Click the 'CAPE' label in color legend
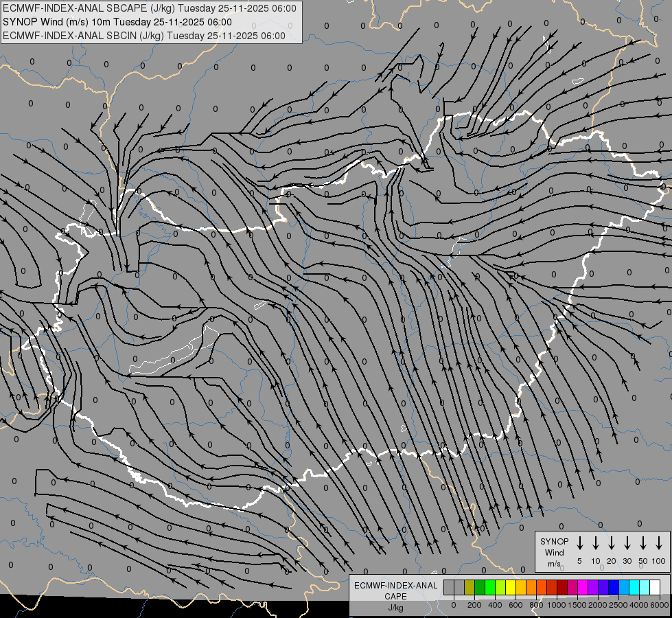The width and height of the screenshot is (672, 618). 395,597
